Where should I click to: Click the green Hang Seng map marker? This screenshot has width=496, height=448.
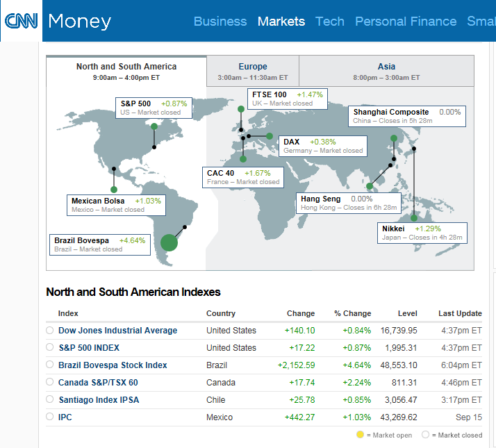370,186
